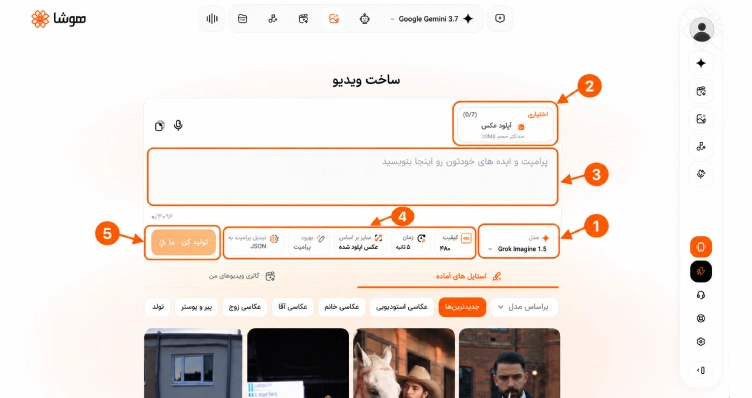Collapse the right sidebar with arrow icon

click(x=701, y=370)
